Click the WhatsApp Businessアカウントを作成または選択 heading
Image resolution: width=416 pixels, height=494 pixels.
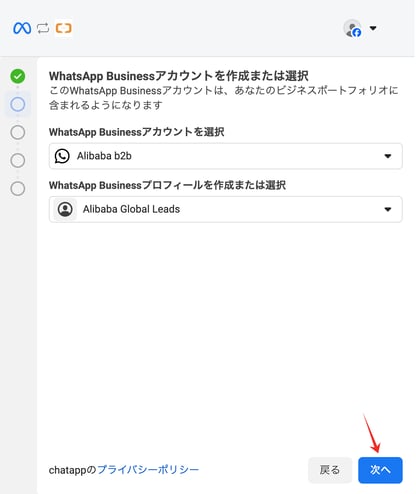click(x=179, y=76)
